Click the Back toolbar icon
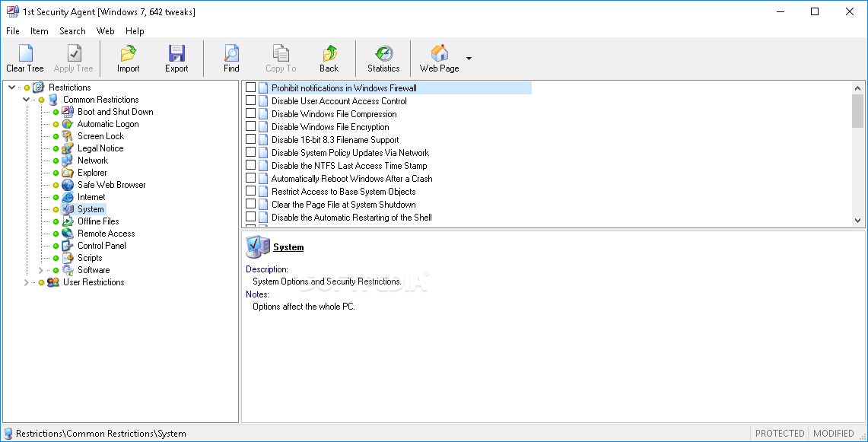 click(329, 53)
